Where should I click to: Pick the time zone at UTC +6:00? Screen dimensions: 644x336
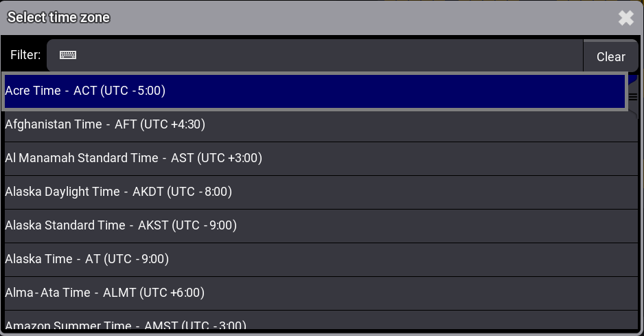(321, 293)
